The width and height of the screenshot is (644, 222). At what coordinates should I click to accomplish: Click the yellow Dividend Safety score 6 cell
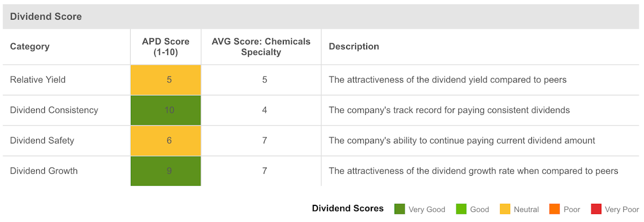[166, 140]
